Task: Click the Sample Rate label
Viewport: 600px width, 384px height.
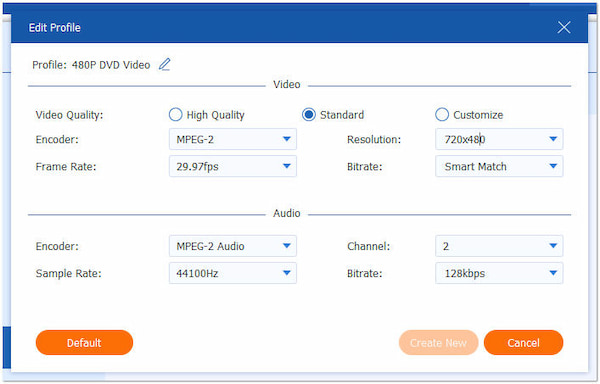Action: click(x=68, y=273)
